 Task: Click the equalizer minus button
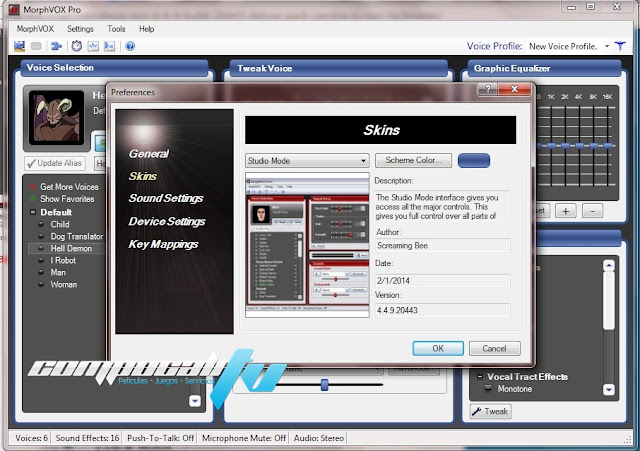point(593,211)
